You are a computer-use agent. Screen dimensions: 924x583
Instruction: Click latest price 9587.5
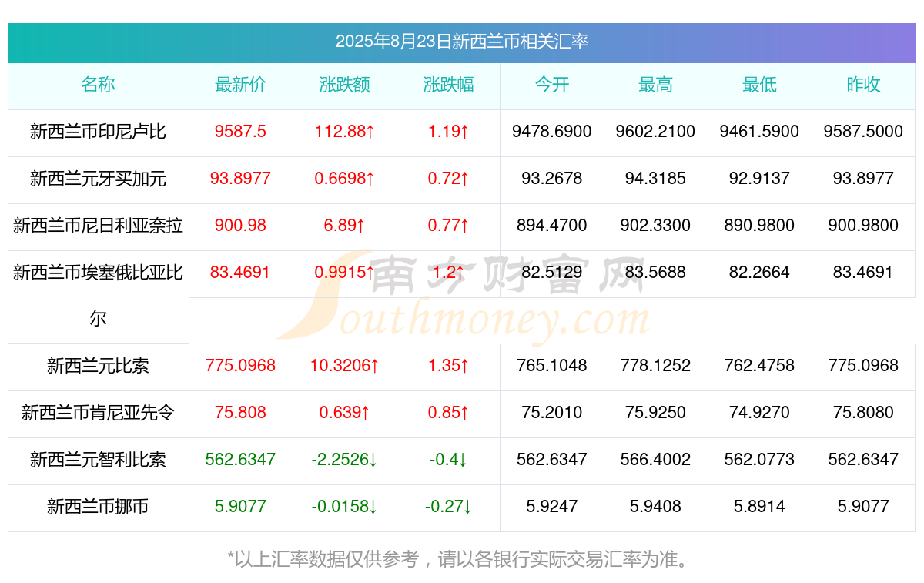coord(241,132)
